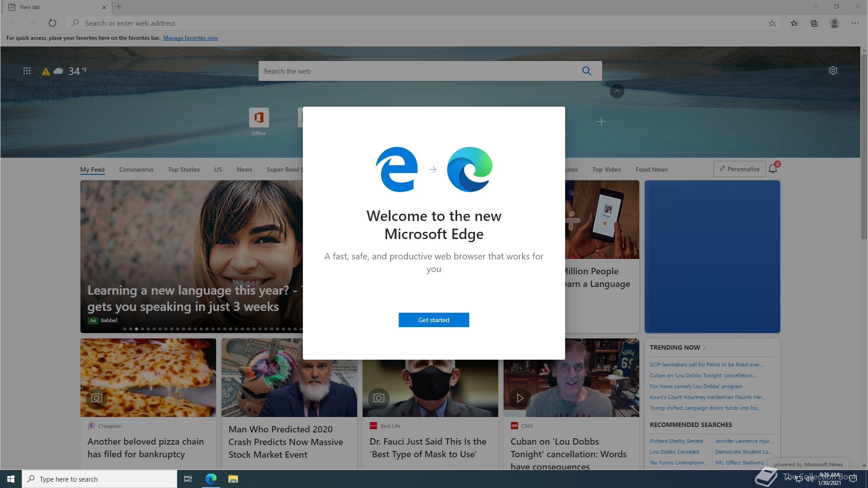Select the Top Video tab
This screenshot has height=488, width=868.
tap(606, 169)
